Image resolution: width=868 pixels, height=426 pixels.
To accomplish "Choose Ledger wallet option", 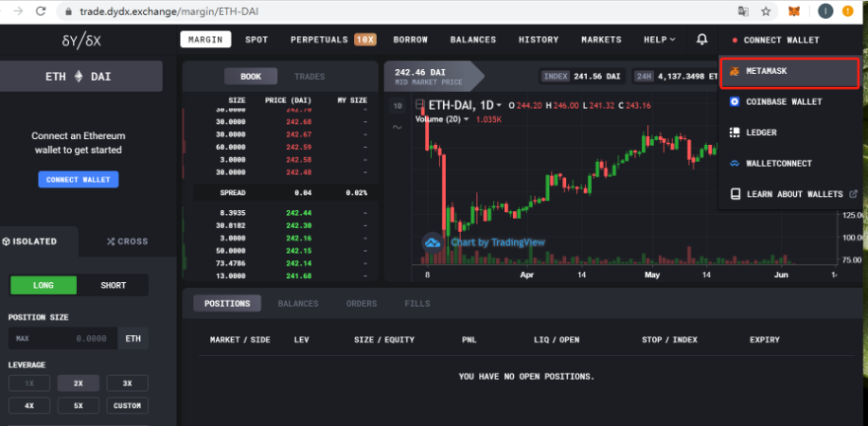I will click(788, 133).
